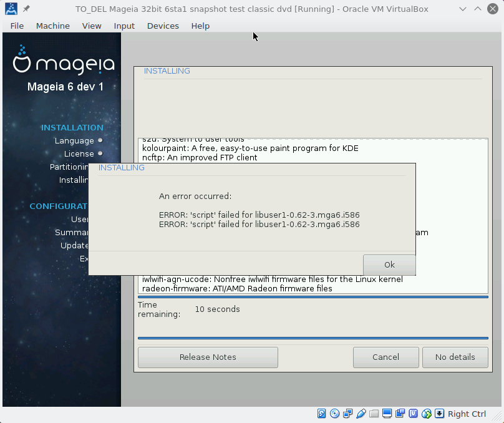Image resolution: width=504 pixels, height=423 pixels.
Task: Click the hard disk activity indicator icon
Action: [321, 414]
